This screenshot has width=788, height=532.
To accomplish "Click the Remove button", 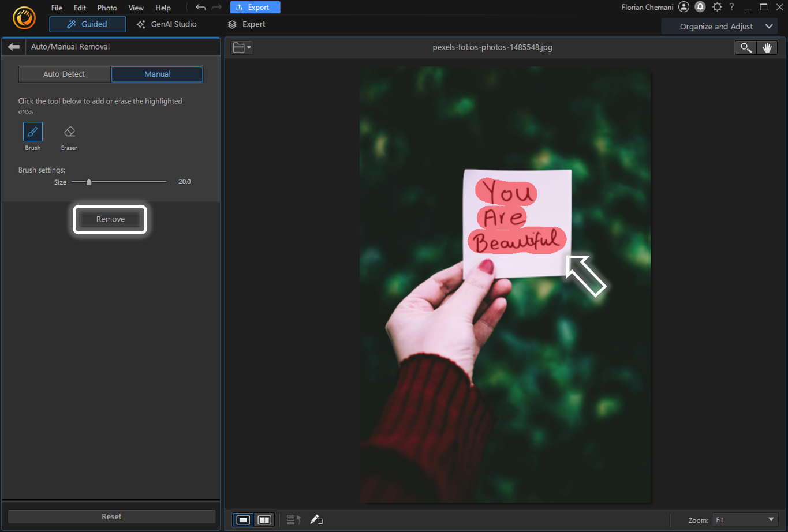I will pos(109,219).
